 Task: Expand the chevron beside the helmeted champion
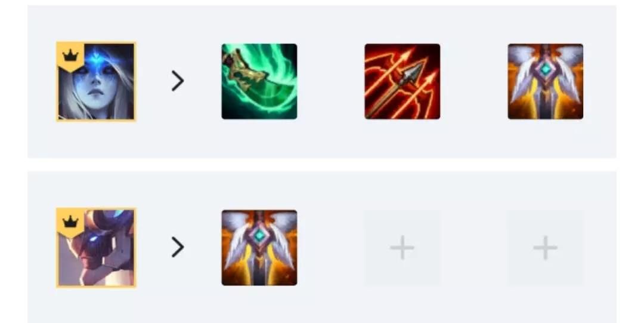[178, 247]
